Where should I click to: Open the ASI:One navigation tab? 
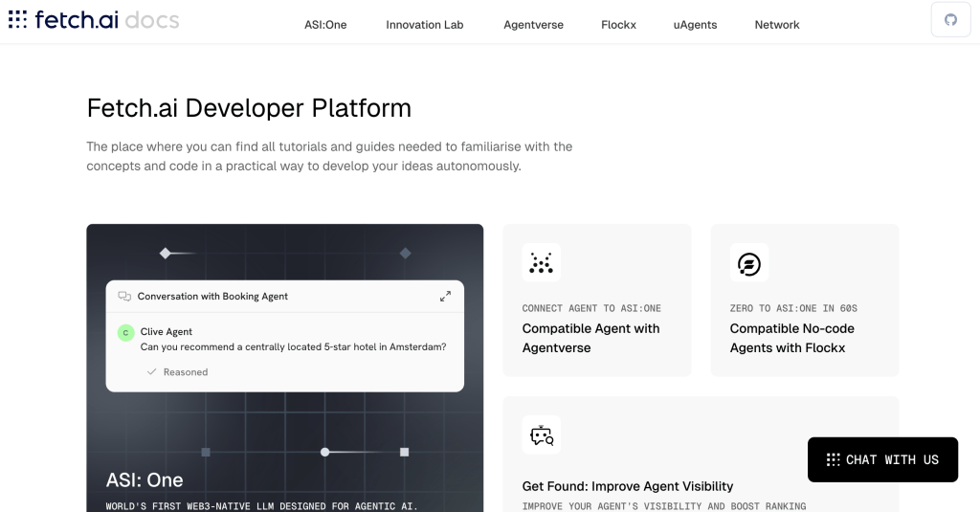(325, 25)
